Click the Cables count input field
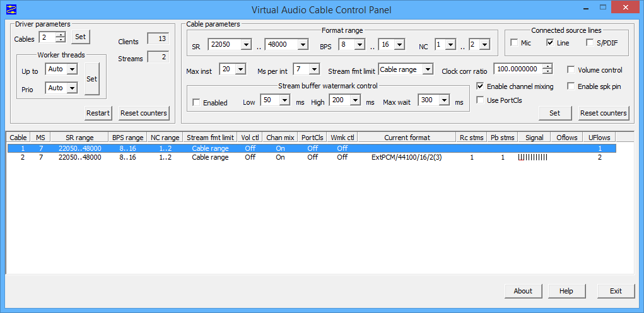This screenshot has width=644, height=313. tap(48, 37)
